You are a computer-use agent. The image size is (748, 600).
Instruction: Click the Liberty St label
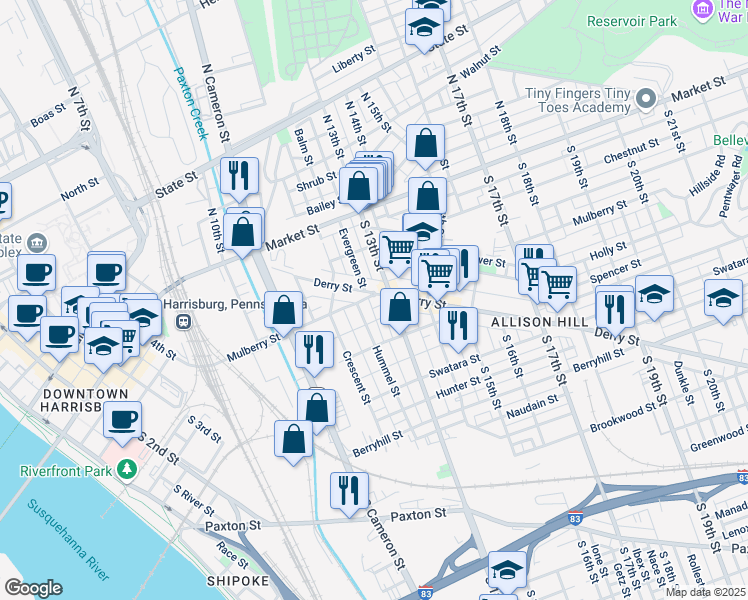(354, 59)
